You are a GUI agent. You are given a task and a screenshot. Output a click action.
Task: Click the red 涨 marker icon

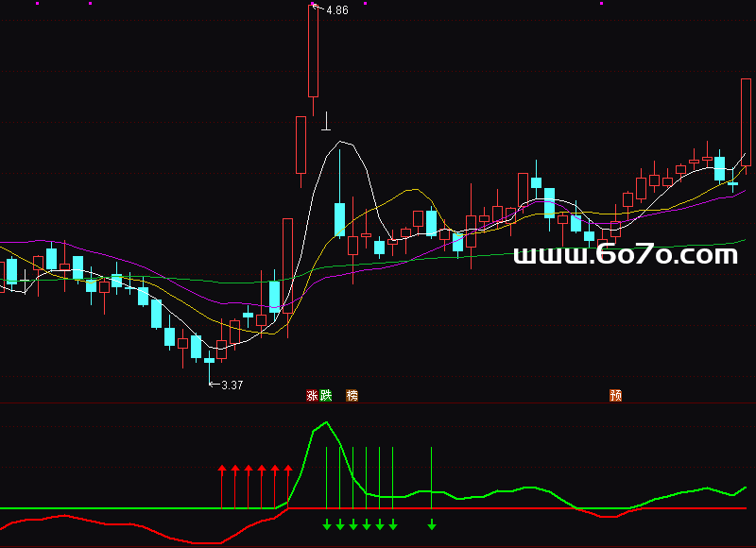point(312,396)
